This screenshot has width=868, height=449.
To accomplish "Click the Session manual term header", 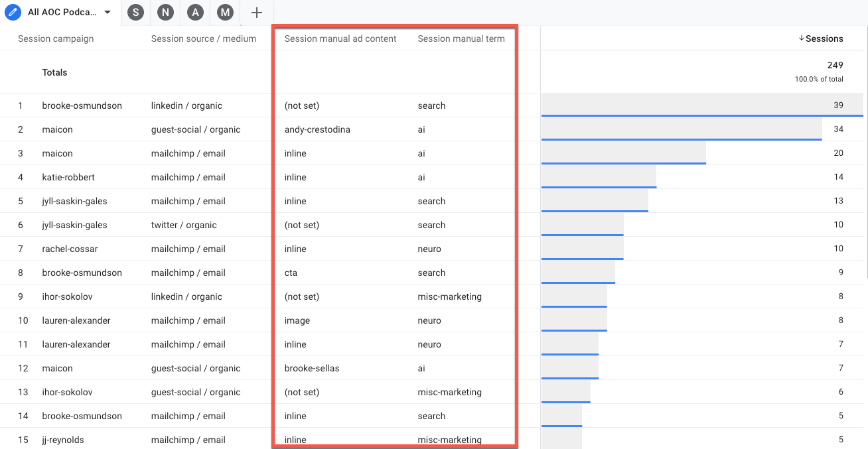I will click(x=461, y=38).
